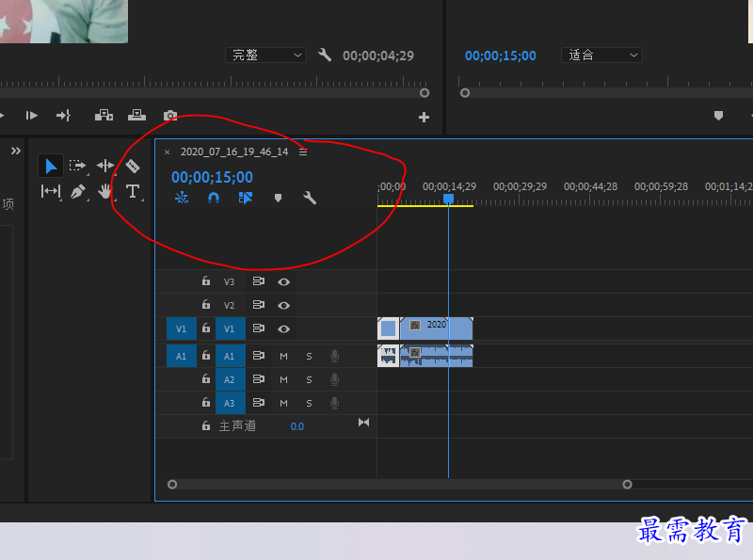The image size is (753, 560).
Task: Toggle A1 track targeting
Action: [x=230, y=357]
